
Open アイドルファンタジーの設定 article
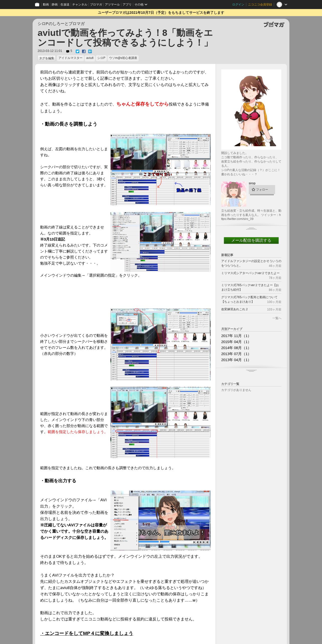point(251,263)
